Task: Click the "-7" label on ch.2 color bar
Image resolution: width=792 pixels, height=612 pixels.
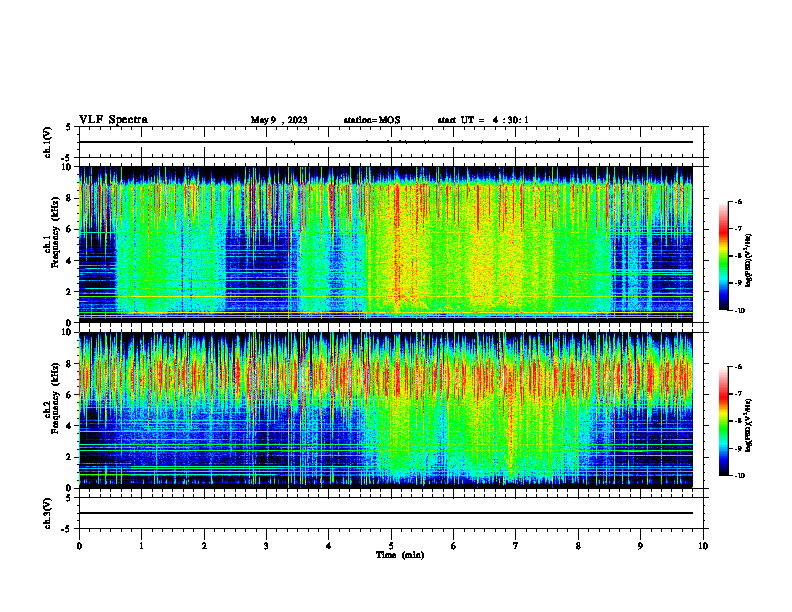Action: (738, 394)
